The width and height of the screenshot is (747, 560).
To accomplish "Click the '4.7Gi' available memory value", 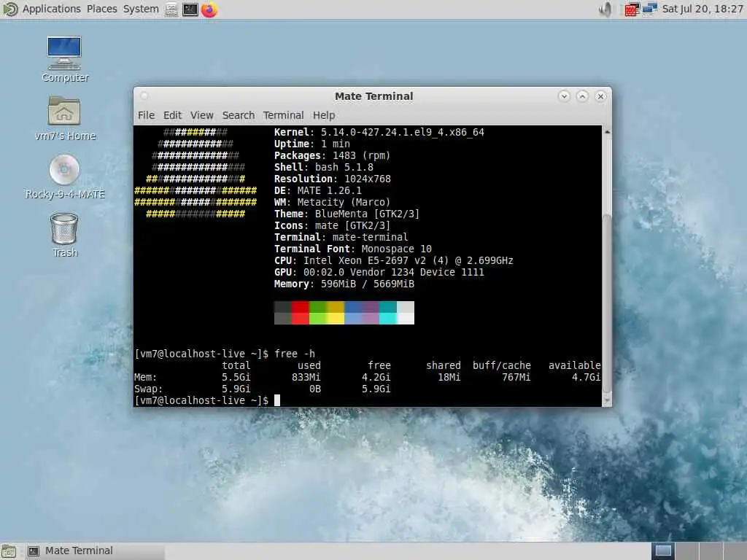I will point(586,377).
